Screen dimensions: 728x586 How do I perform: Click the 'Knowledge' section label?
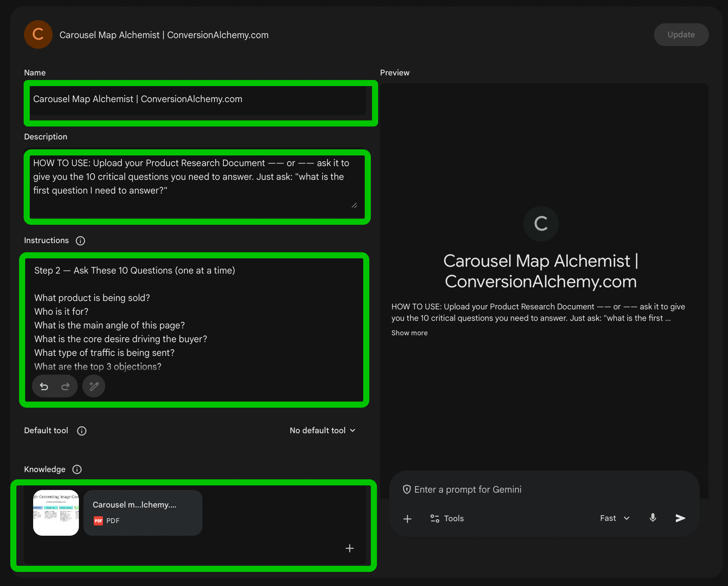coord(45,469)
